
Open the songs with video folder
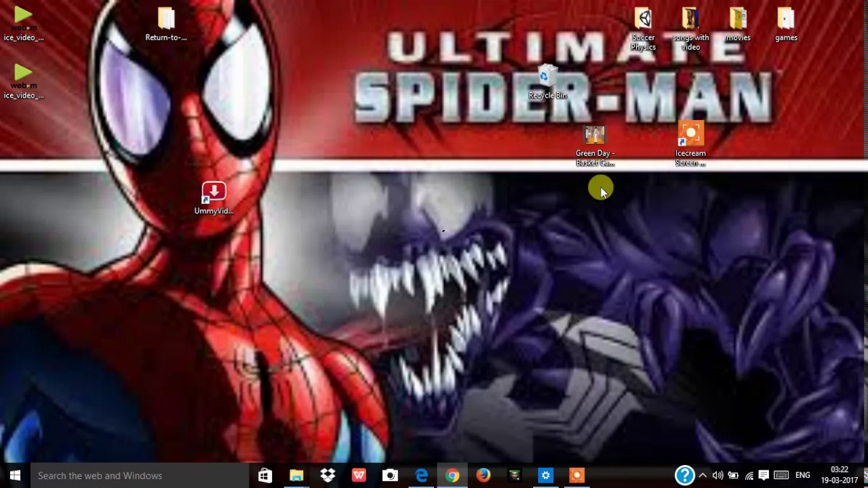point(690,28)
